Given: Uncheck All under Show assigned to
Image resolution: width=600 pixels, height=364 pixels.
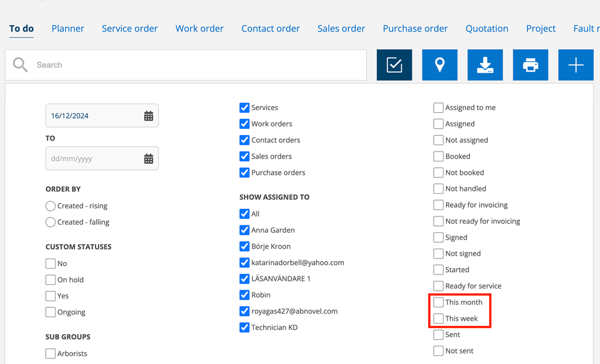Looking at the screenshot, I should tap(244, 214).
